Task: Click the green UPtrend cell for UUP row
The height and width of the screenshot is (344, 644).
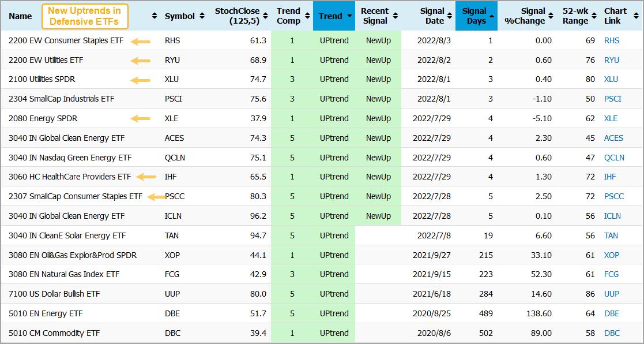Action: [x=334, y=294]
